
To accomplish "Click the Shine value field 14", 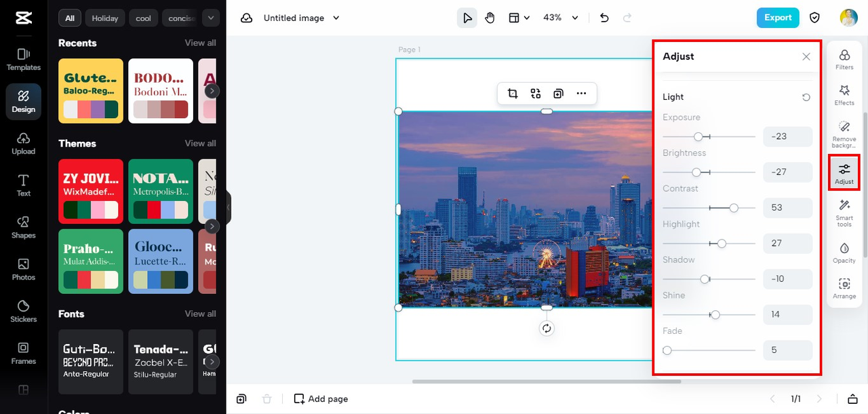I will pyautogui.click(x=787, y=314).
